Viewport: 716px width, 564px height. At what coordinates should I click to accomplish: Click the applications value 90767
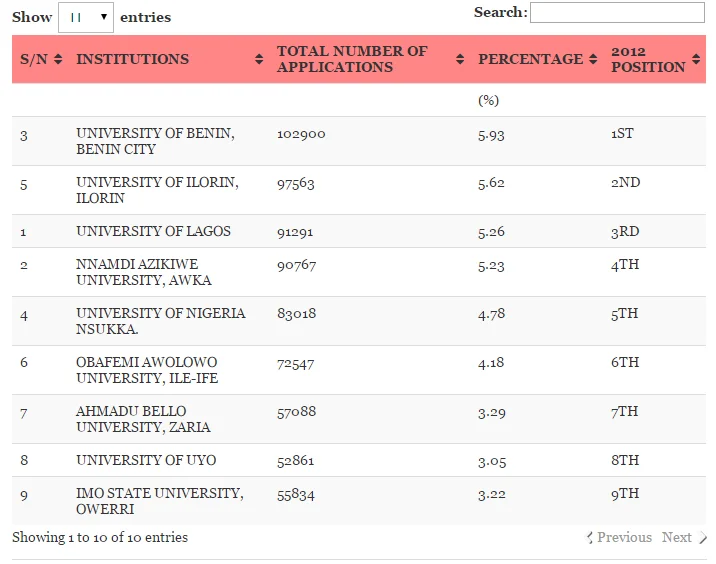click(x=296, y=265)
